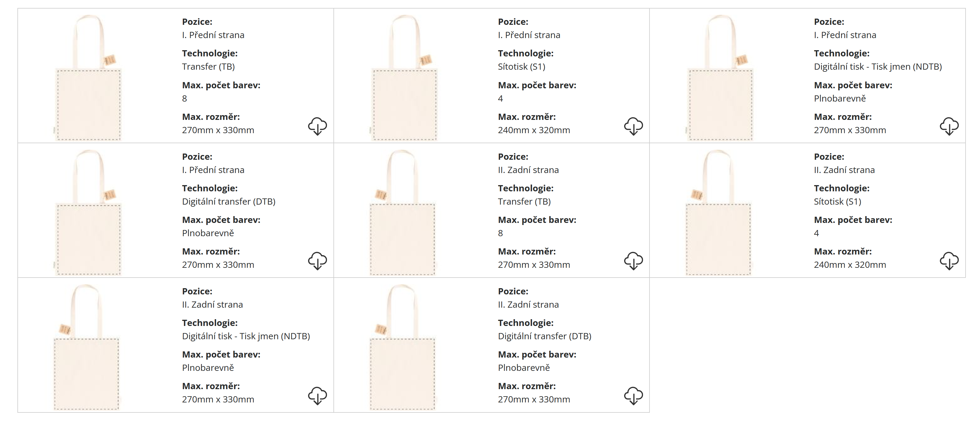Screen dimensions: 980x429
Task: Open bag image for front side NDTB print
Action: click(721, 78)
